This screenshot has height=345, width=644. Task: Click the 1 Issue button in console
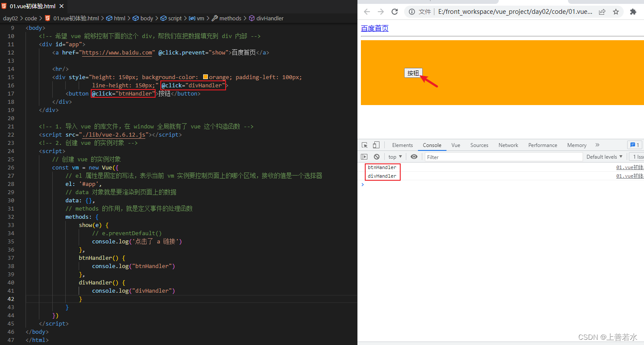(637, 157)
